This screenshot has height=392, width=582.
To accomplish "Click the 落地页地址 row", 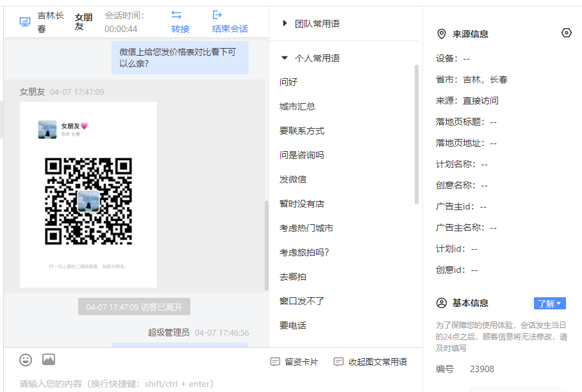I will 466,143.
